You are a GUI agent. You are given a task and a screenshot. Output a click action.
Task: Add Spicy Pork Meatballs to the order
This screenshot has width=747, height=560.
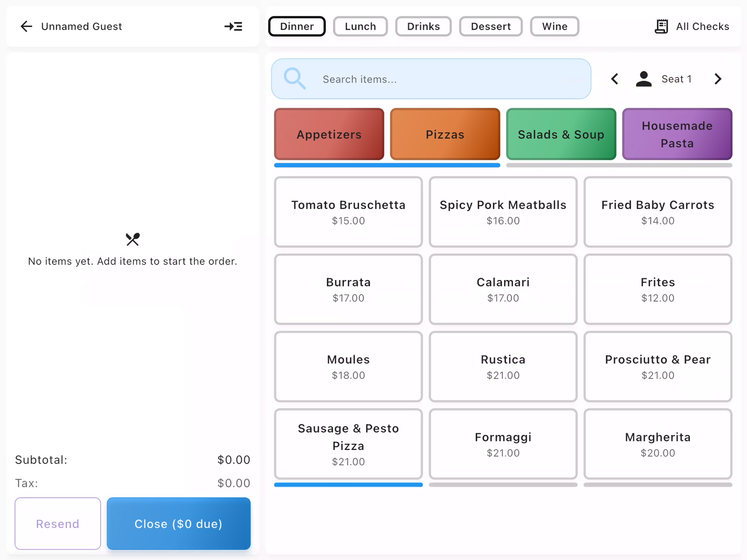pyautogui.click(x=503, y=211)
